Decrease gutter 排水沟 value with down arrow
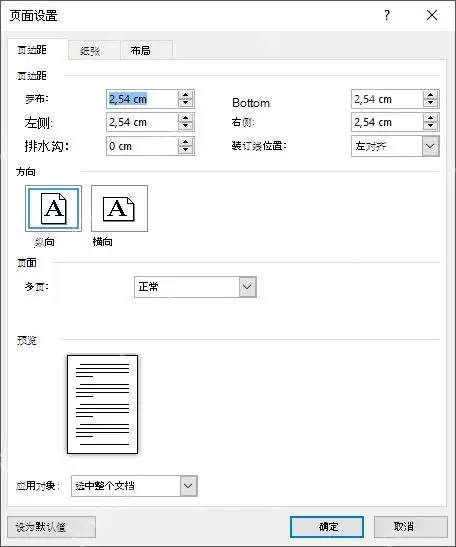The height and width of the screenshot is (547, 456). pyautogui.click(x=186, y=150)
